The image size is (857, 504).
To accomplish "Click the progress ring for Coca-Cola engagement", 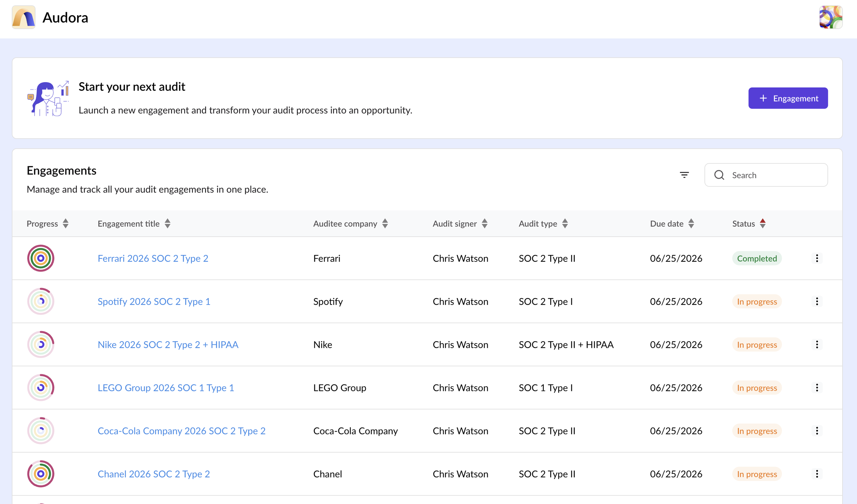I will pos(40,431).
